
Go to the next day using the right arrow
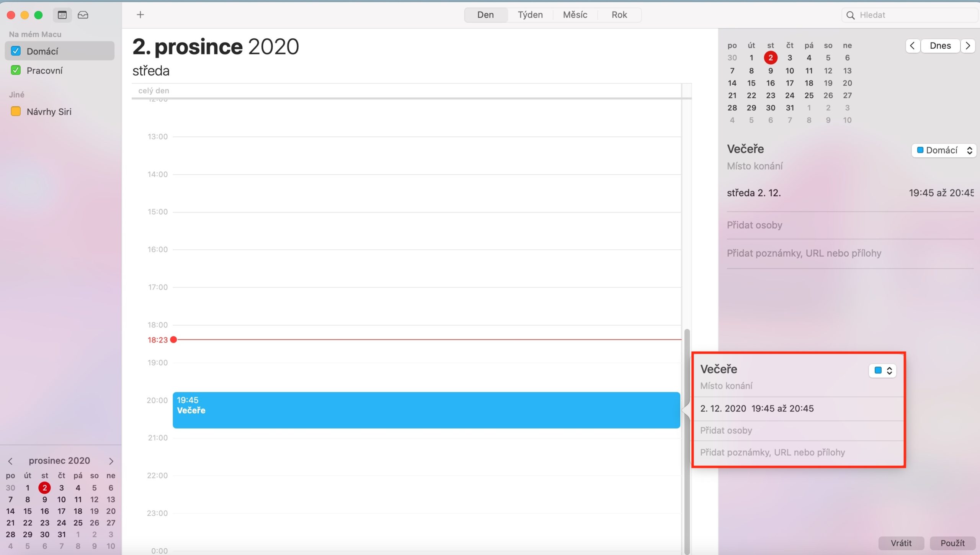(968, 46)
